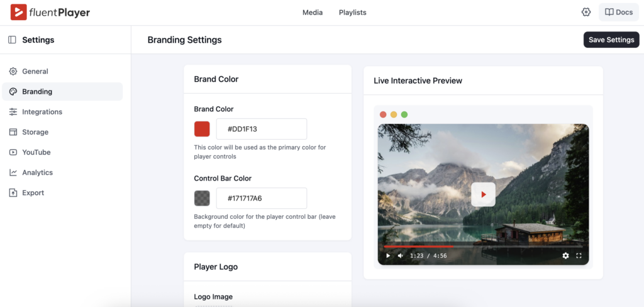Click the fluentPlayer logo icon
Image resolution: width=644 pixels, height=307 pixels.
[19, 13]
